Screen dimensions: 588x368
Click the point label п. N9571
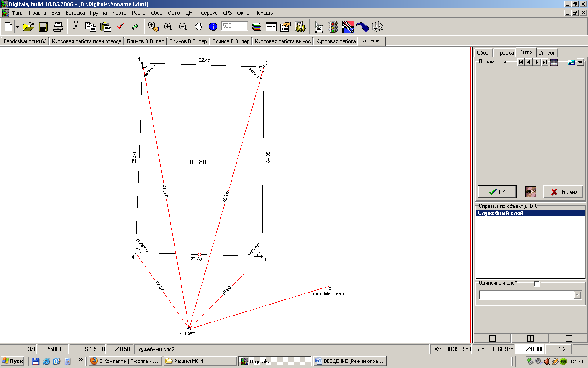point(189,333)
